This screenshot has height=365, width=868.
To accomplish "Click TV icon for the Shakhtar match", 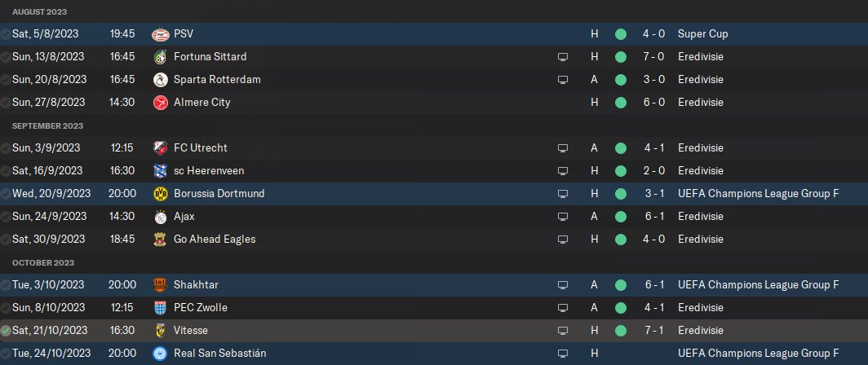I will [563, 285].
